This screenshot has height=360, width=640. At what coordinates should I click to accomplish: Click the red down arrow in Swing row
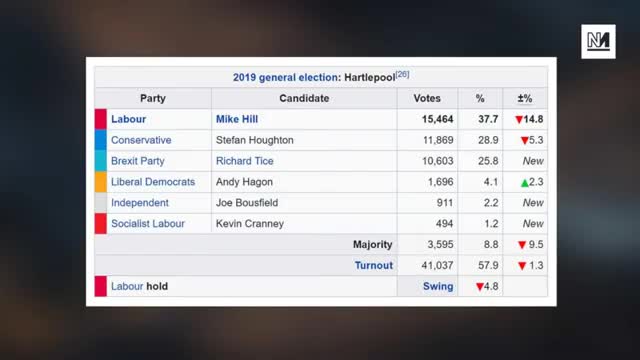click(x=480, y=287)
